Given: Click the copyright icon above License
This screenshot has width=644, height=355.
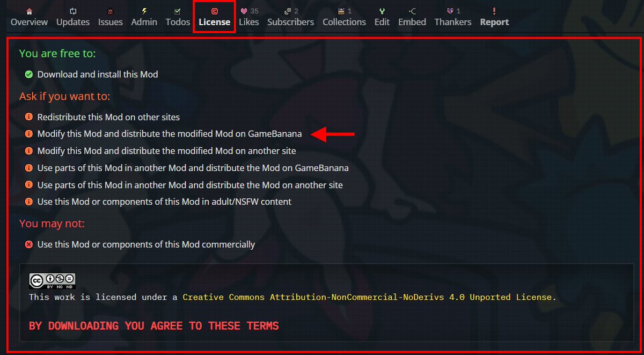Looking at the screenshot, I should point(214,11).
